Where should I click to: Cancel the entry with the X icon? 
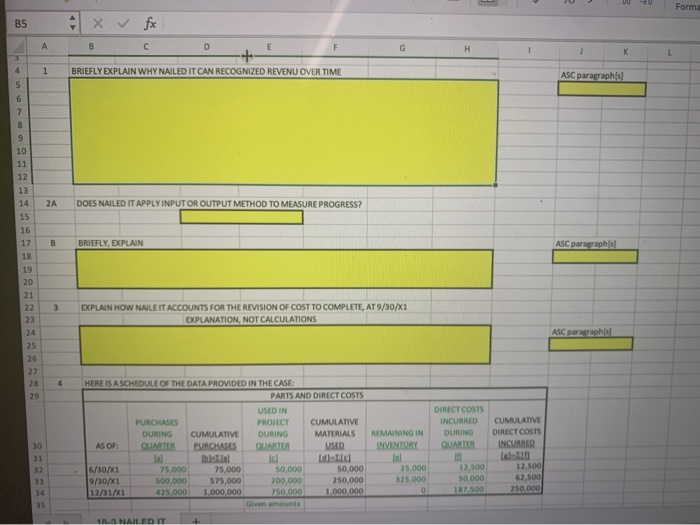(x=98, y=23)
